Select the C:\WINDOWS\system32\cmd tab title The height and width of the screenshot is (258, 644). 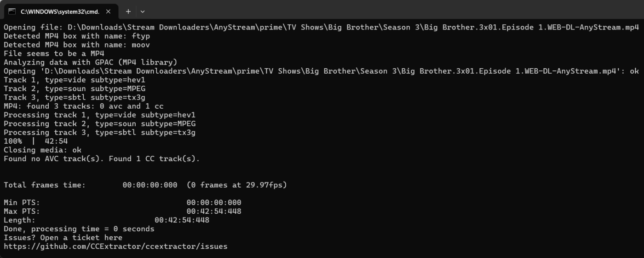[60, 11]
